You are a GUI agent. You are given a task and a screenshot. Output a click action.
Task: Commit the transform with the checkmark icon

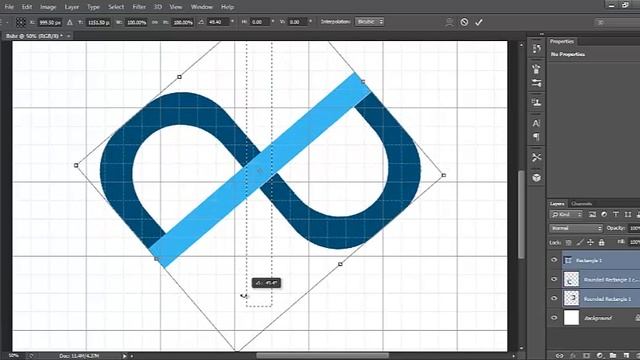click(479, 22)
